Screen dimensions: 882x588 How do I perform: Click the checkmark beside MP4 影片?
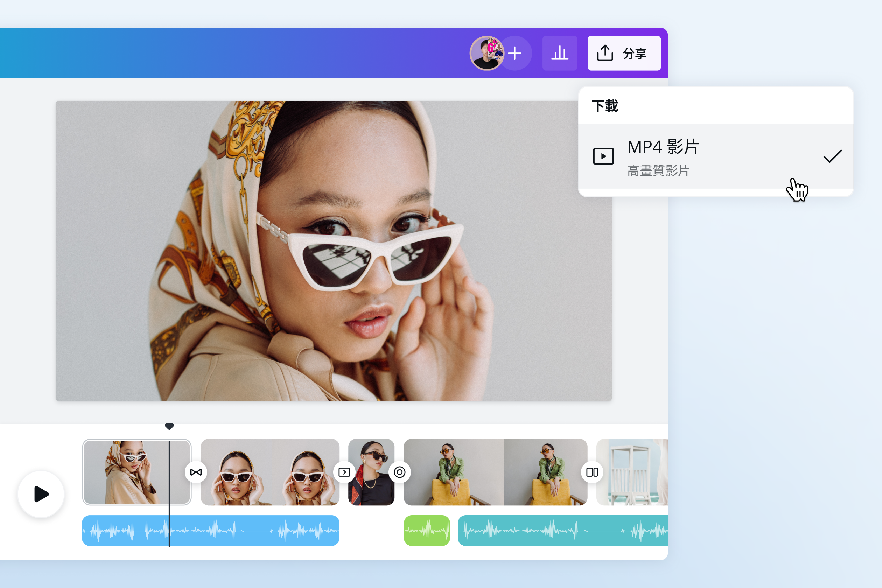(833, 156)
